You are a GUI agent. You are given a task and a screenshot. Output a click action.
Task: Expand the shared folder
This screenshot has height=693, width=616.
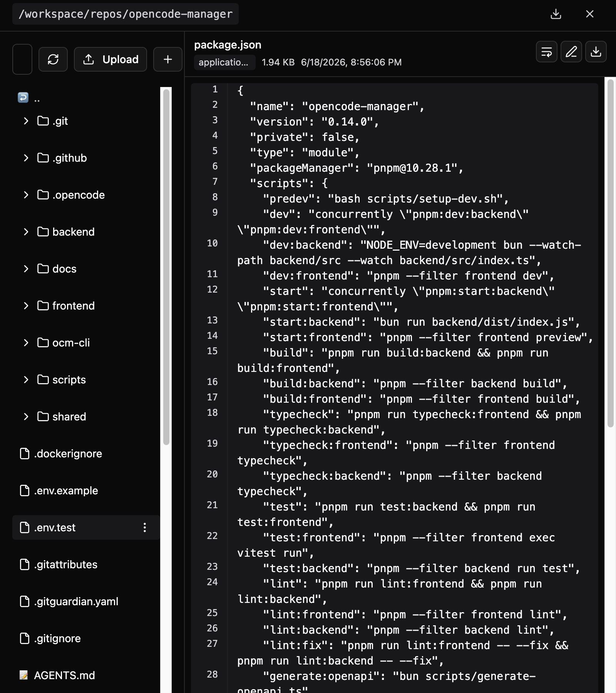[x=26, y=417]
